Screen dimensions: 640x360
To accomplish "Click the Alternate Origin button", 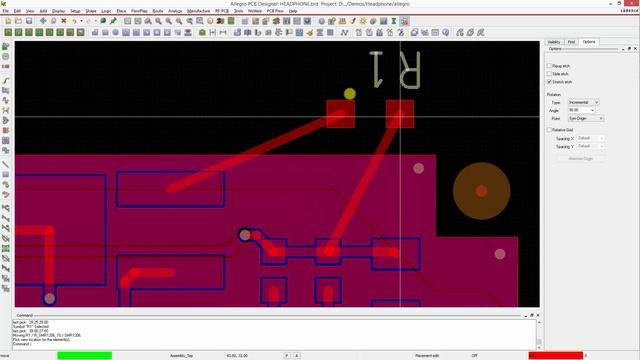I will [x=580, y=158].
